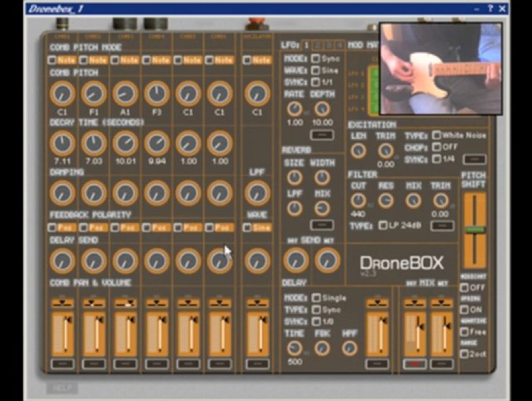Click the Reverb Width knob
The height and width of the screenshot is (401, 532).
click(x=322, y=178)
